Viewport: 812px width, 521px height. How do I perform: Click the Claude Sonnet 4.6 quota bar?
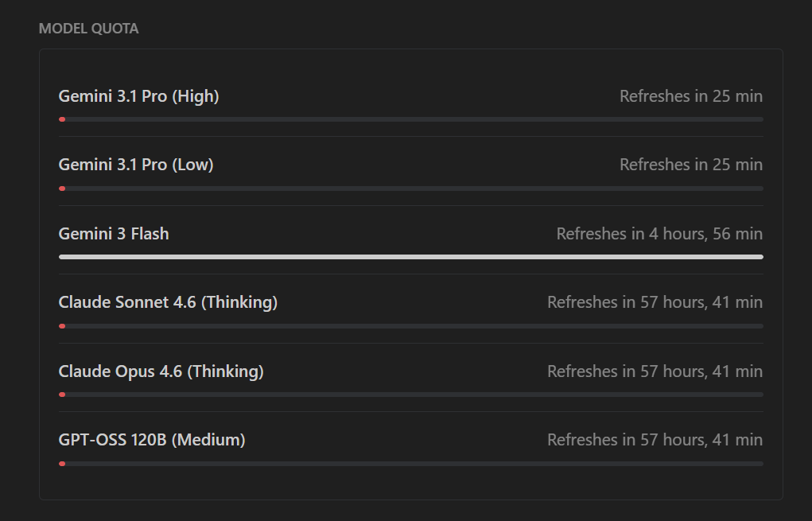[410, 326]
